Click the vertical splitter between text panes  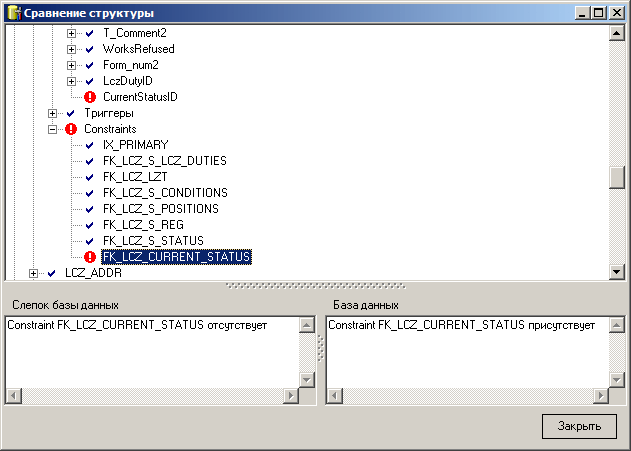click(x=321, y=348)
